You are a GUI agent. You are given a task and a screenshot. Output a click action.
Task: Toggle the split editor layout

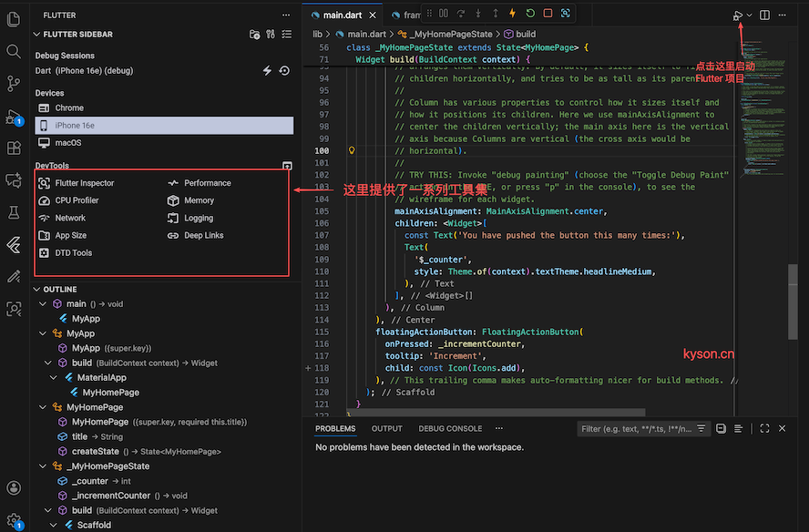coord(764,15)
